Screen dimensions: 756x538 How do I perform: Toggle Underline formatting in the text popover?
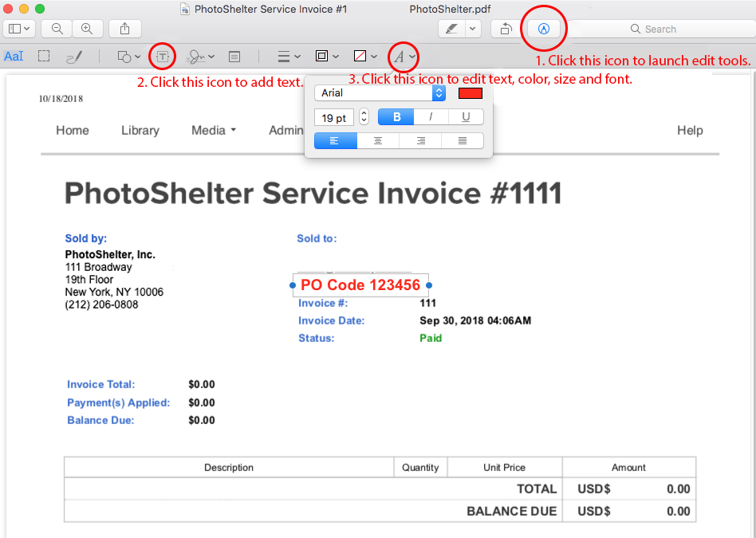tap(466, 117)
